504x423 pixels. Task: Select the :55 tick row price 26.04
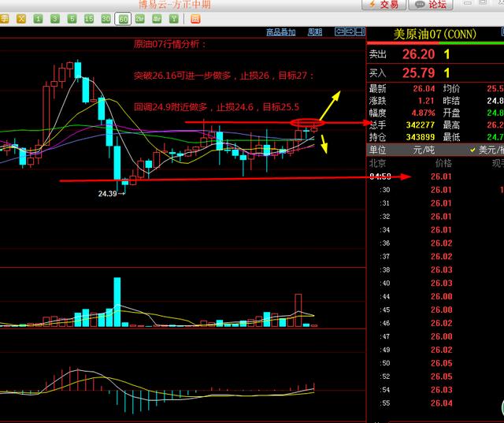(441, 403)
